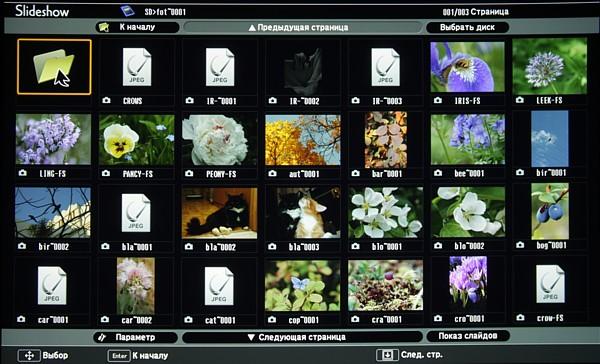Open bee~0001 blue flowers thumbnail
600x364 pixels.
pos(468,140)
